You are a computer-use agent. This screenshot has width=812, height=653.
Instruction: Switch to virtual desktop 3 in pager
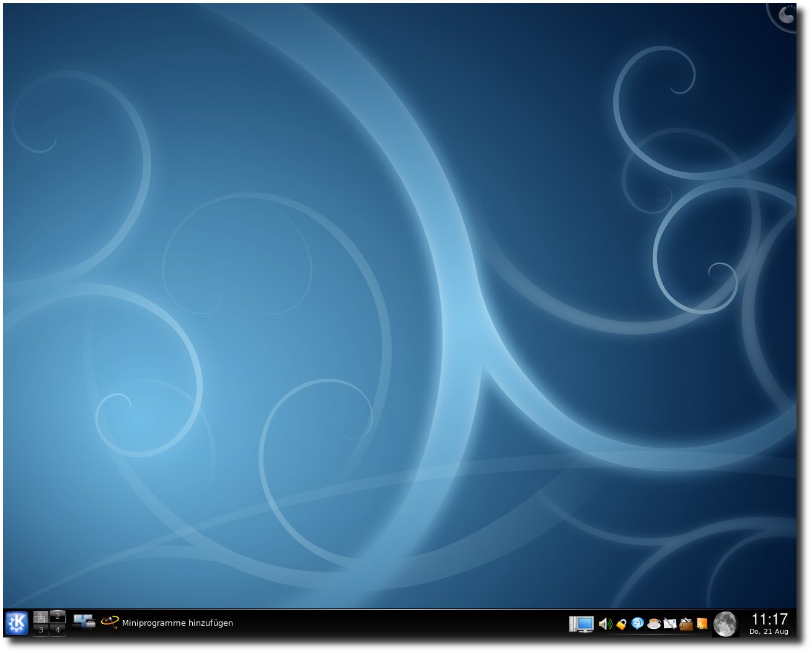tap(41, 629)
